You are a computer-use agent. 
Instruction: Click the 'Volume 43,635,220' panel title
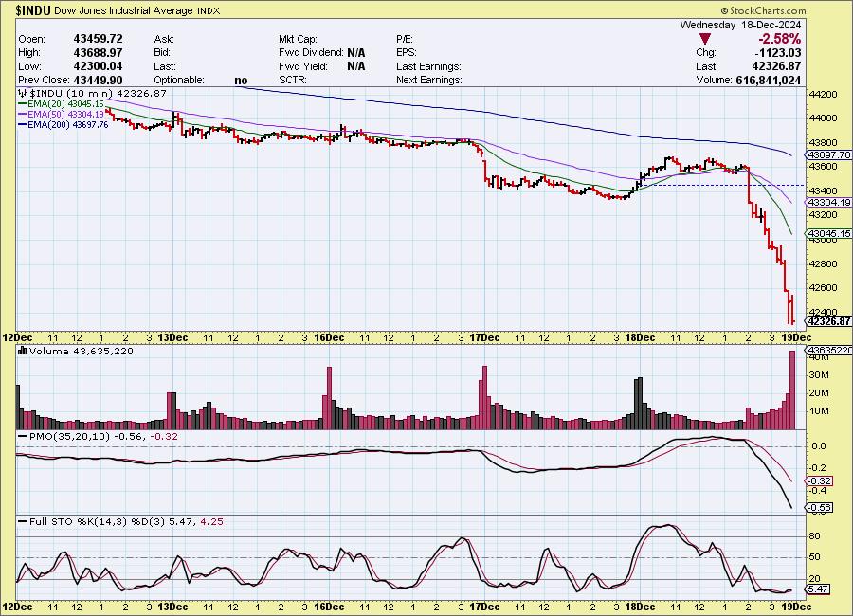point(76,351)
